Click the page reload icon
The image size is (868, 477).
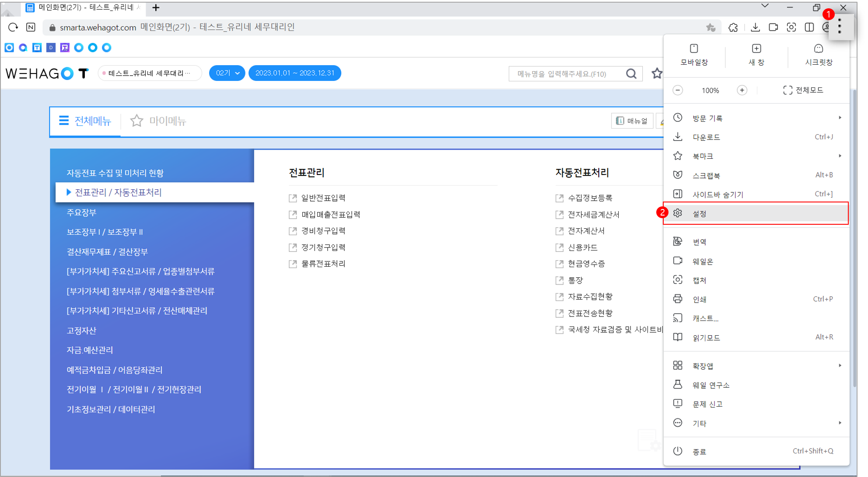[x=13, y=27]
